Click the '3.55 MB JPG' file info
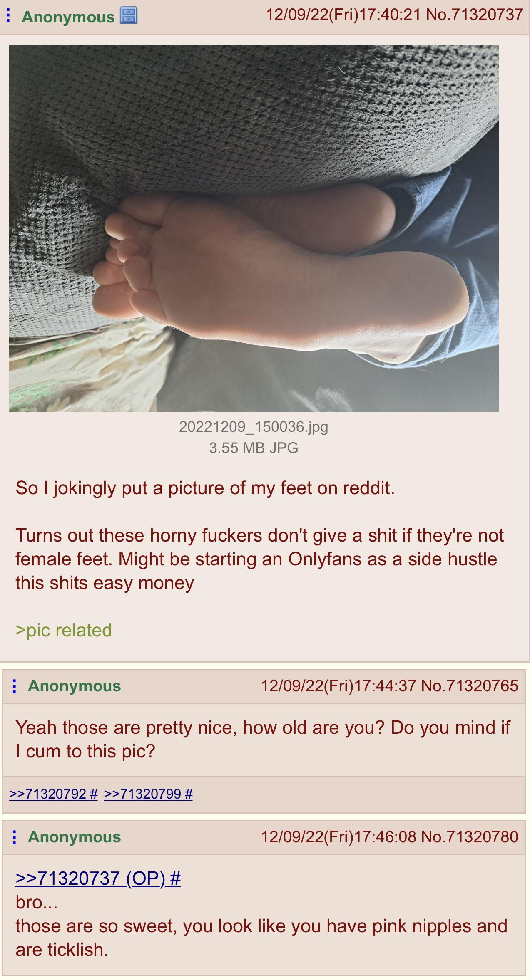 [254, 448]
